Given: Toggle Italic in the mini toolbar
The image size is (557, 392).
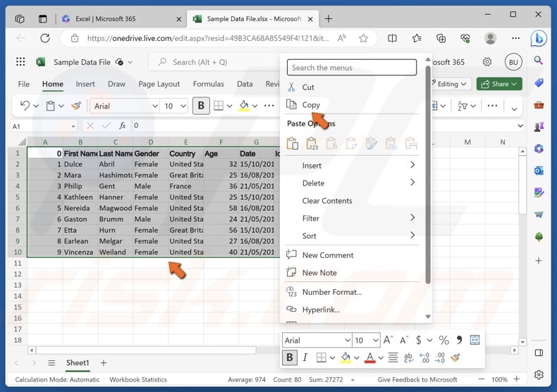Looking at the screenshot, I should pos(305,357).
